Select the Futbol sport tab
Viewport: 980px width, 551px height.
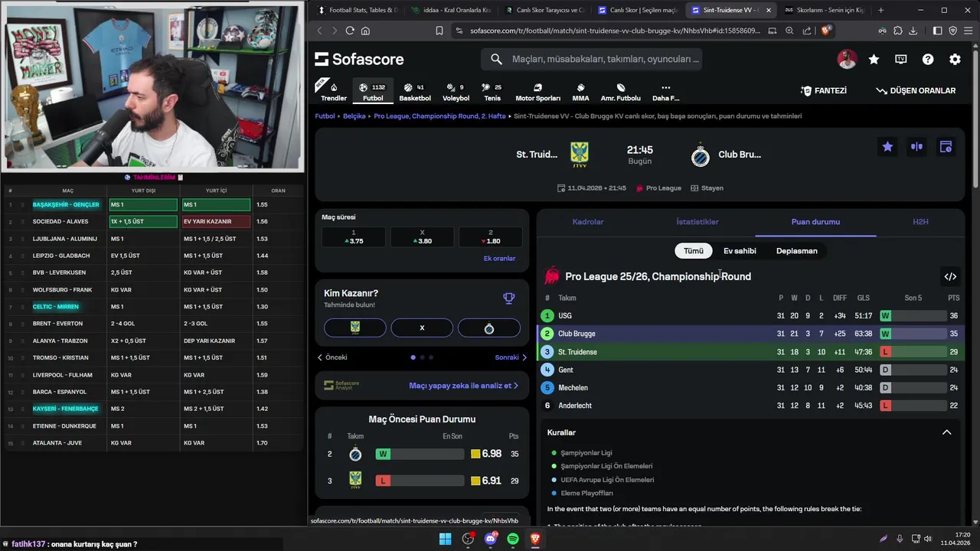click(x=373, y=91)
